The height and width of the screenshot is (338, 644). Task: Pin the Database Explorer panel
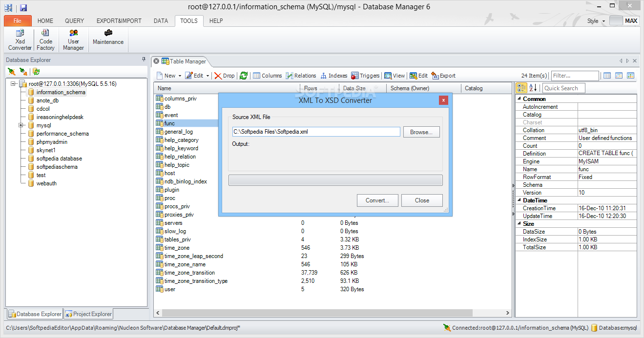pyautogui.click(x=144, y=60)
